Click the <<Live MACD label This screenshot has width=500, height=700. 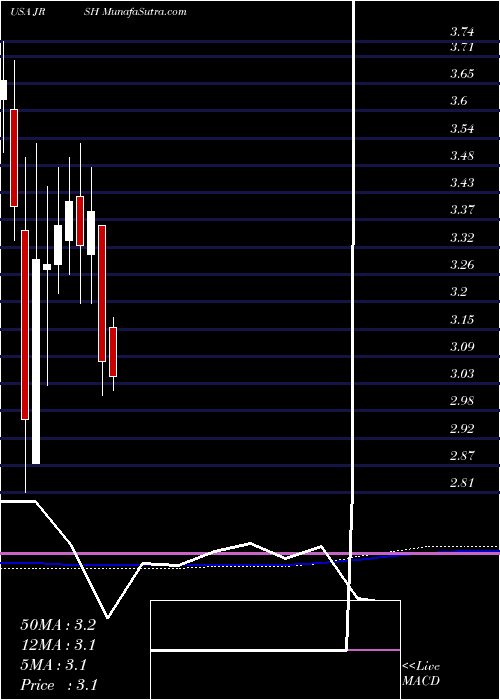[421, 674]
